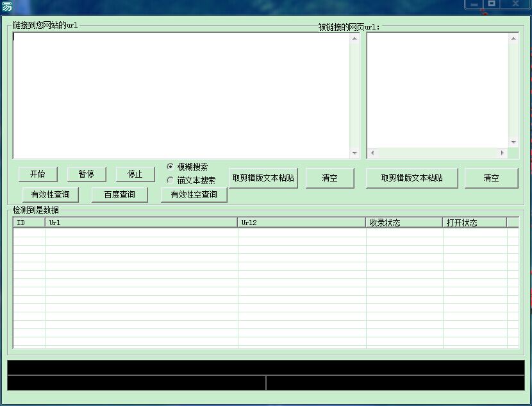
Task: Click the 暂停 button to pause
Action: point(86,174)
